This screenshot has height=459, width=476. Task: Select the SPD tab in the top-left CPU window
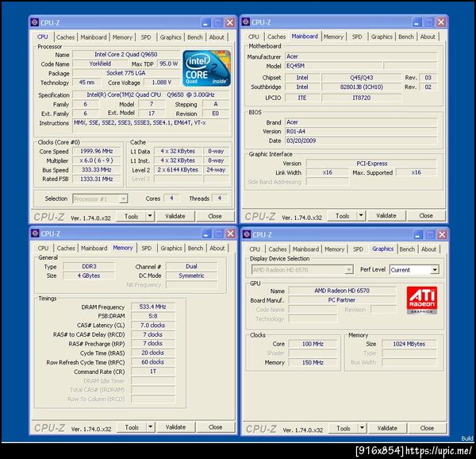click(146, 37)
